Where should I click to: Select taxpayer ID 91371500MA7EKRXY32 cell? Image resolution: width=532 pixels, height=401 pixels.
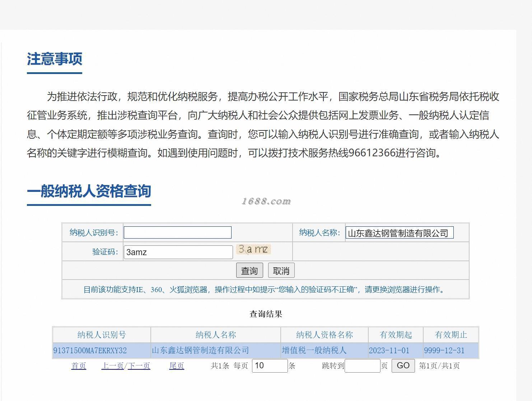pyautogui.click(x=102, y=350)
